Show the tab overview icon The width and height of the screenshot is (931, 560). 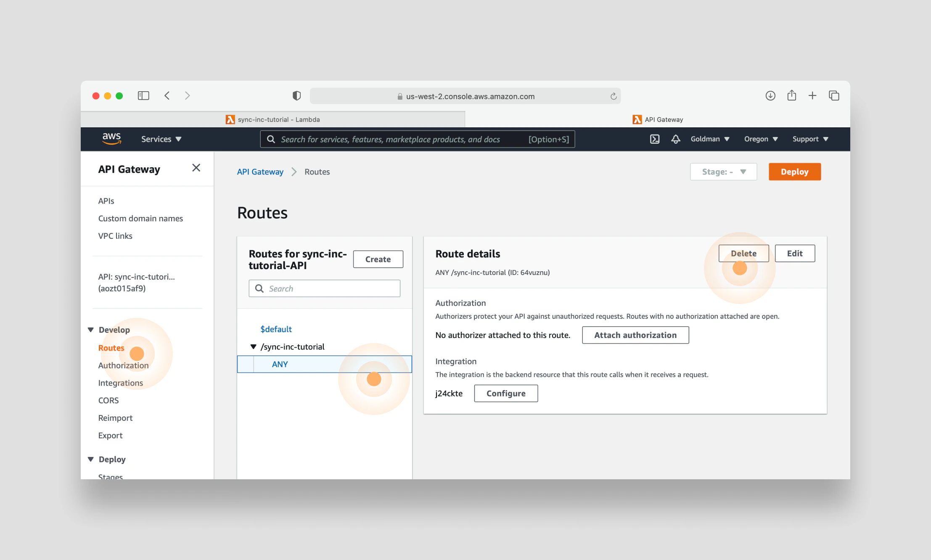point(834,96)
